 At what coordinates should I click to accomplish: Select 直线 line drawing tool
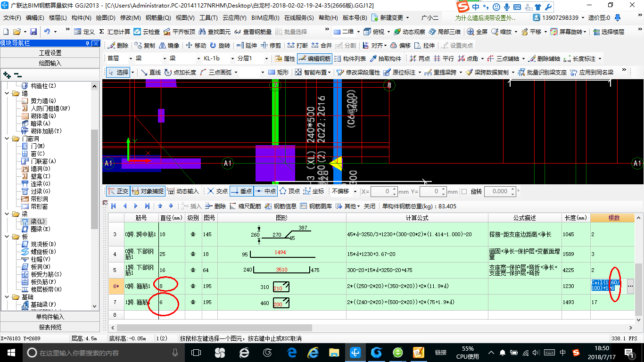[x=150, y=72]
